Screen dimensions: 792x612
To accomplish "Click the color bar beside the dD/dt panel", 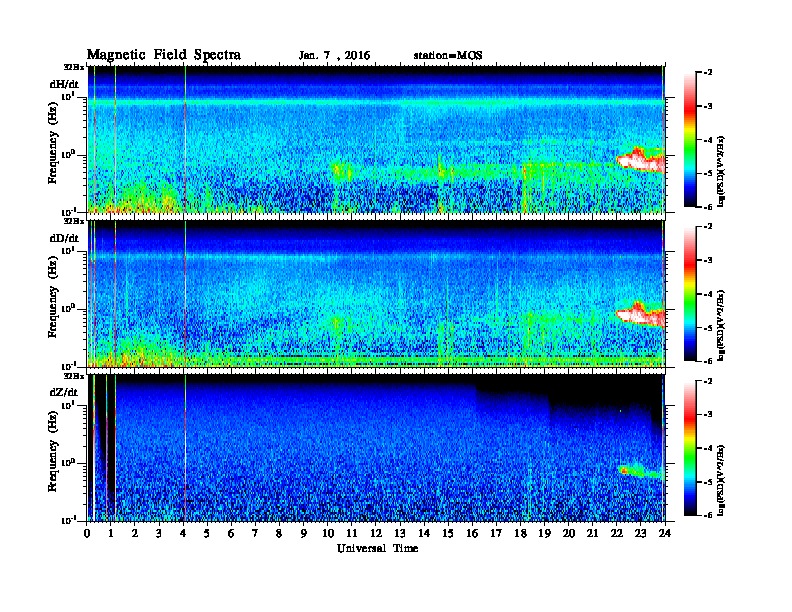I will 689,293.
